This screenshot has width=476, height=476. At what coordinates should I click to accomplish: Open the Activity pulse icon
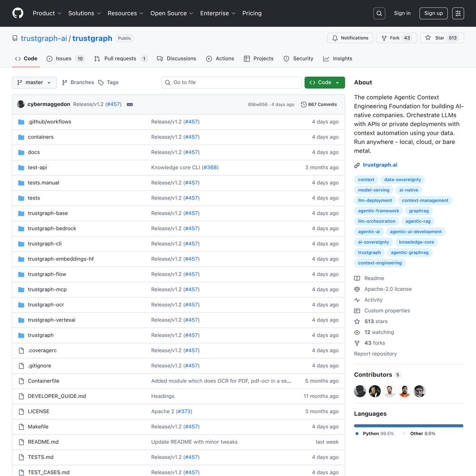[x=357, y=300]
